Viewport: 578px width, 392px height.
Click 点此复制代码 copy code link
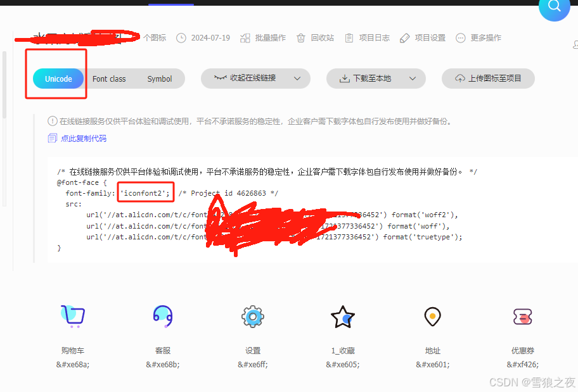pyautogui.click(x=84, y=138)
